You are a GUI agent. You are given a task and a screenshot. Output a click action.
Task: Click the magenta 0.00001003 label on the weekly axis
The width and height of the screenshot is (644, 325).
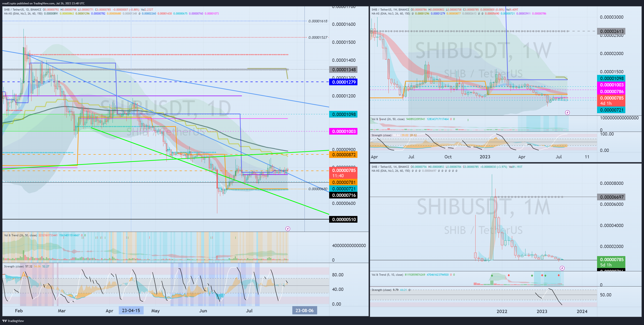[x=611, y=85]
